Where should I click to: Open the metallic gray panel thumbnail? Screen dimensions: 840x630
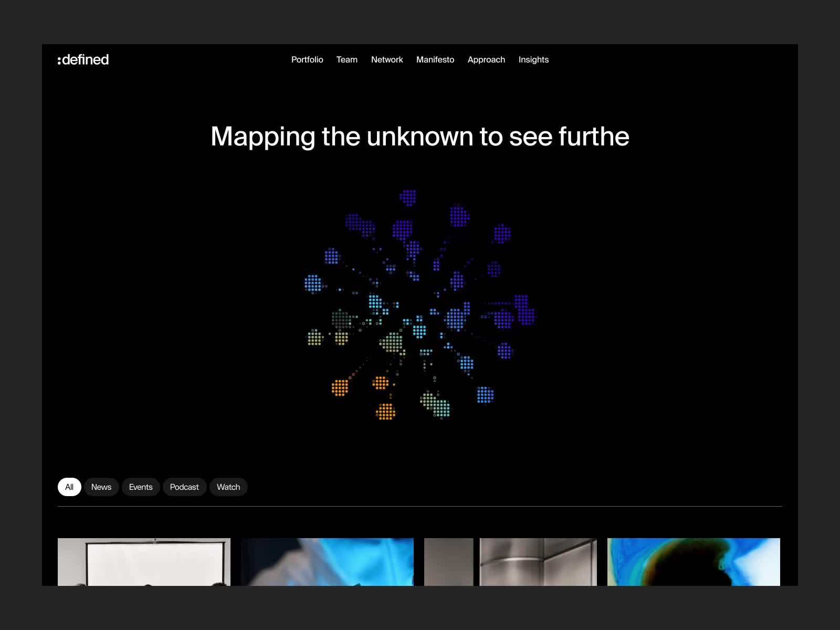click(510, 562)
